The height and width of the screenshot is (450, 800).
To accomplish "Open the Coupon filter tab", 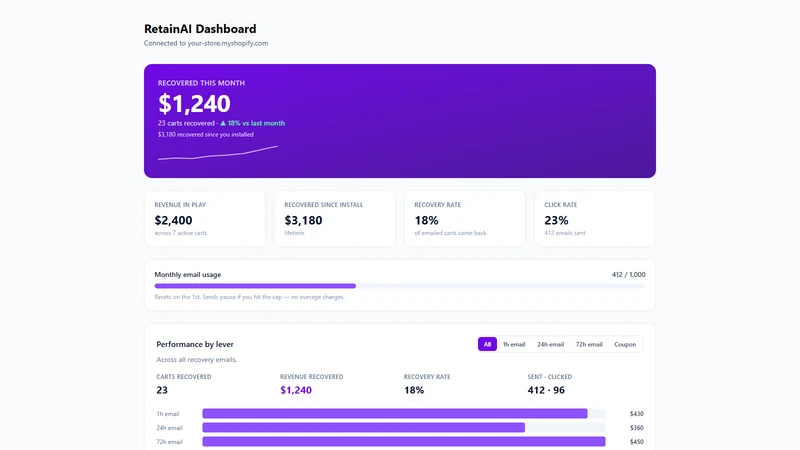I will point(625,344).
